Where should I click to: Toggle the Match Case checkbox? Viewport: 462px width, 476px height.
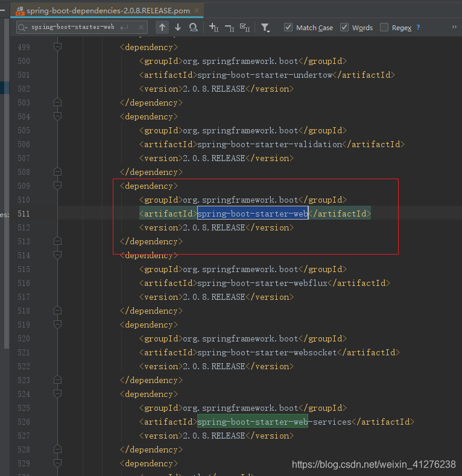(288, 27)
